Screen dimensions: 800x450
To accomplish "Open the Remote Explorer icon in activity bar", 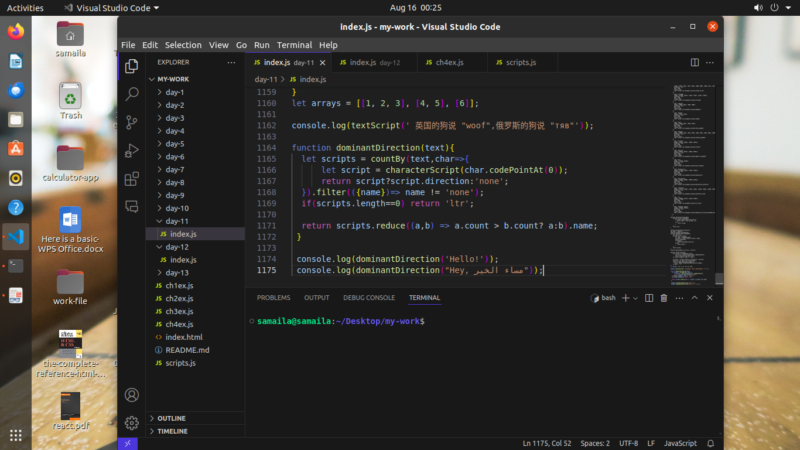I will click(132, 207).
